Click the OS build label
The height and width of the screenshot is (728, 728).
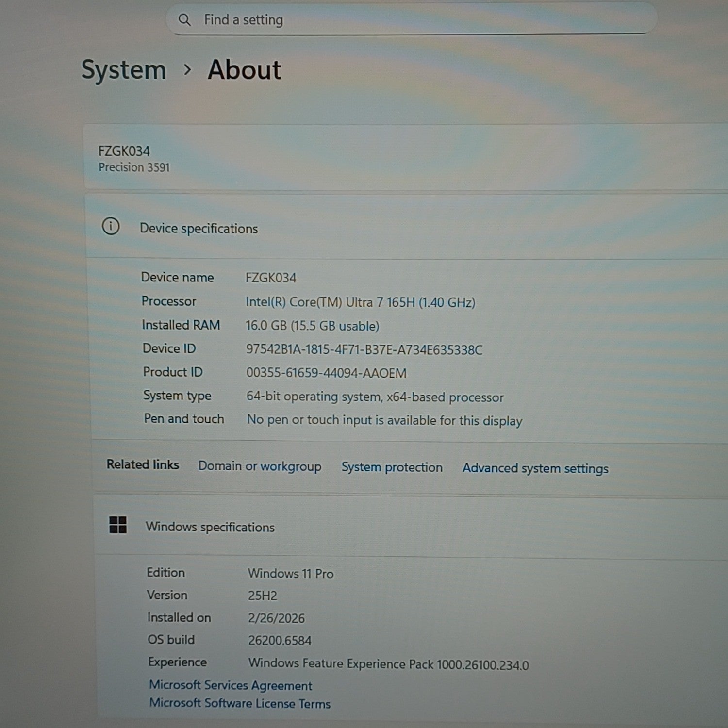pyautogui.click(x=171, y=640)
